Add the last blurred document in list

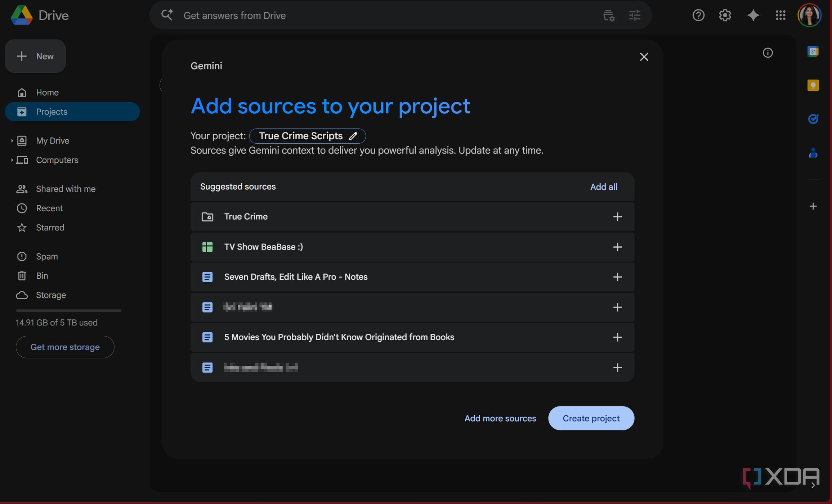pyautogui.click(x=617, y=368)
